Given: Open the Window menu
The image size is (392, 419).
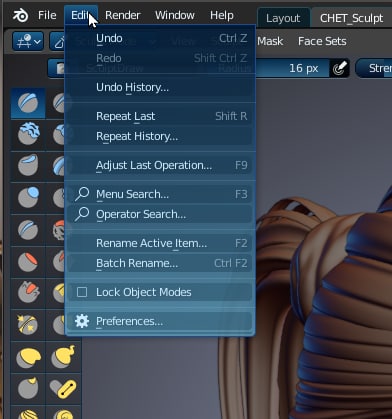Looking at the screenshot, I should pyautogui.click(x=175, y=15).
